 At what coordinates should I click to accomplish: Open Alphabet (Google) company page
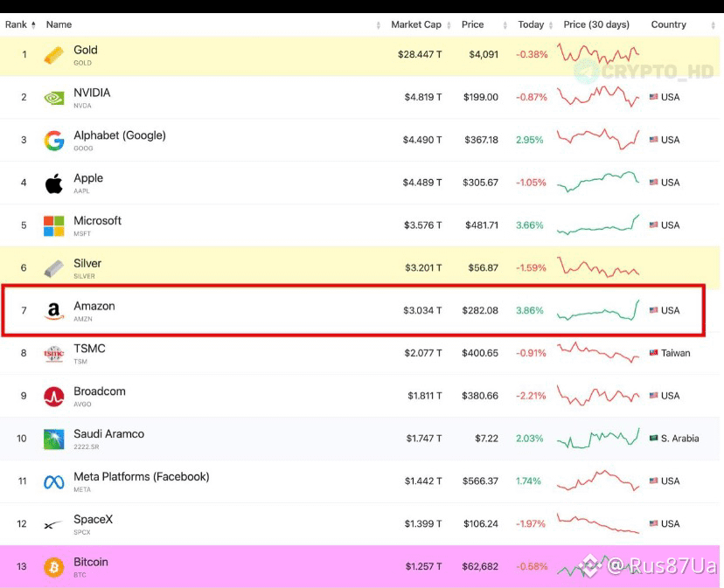pyautogui.click(x=120, y=135)
